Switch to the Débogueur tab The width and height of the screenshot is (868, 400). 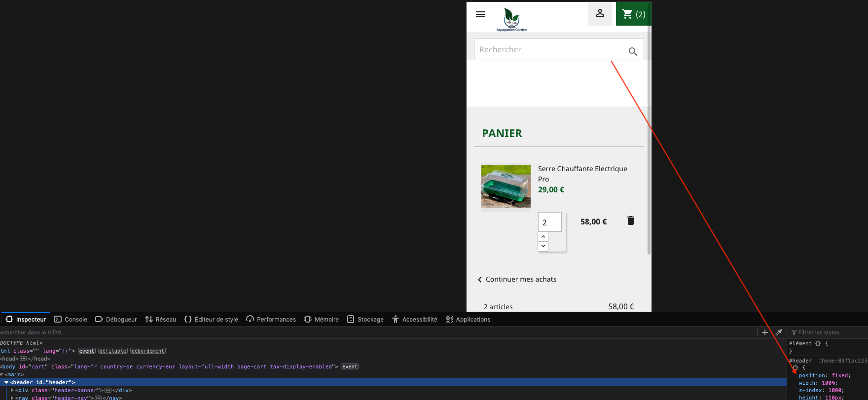click(x=116, y=319)
